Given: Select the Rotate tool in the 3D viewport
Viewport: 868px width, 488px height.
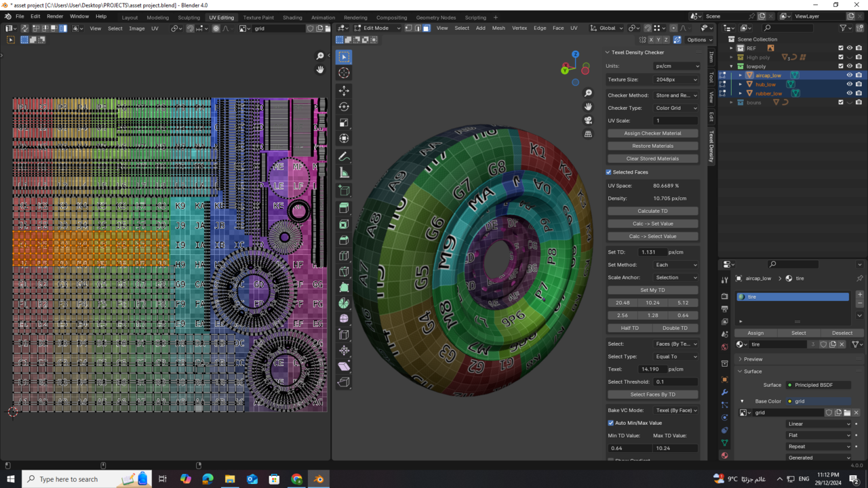Looking at the screenshot, I should pyautogui.click(x=344, y=107).
